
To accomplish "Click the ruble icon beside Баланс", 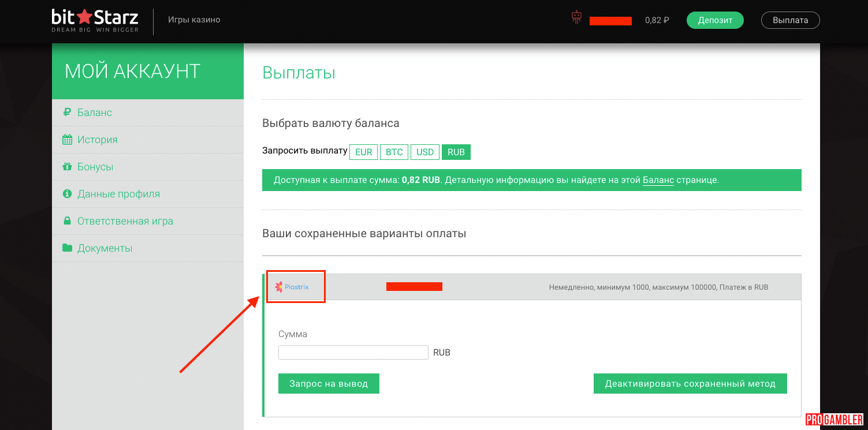I will [67, 113].
